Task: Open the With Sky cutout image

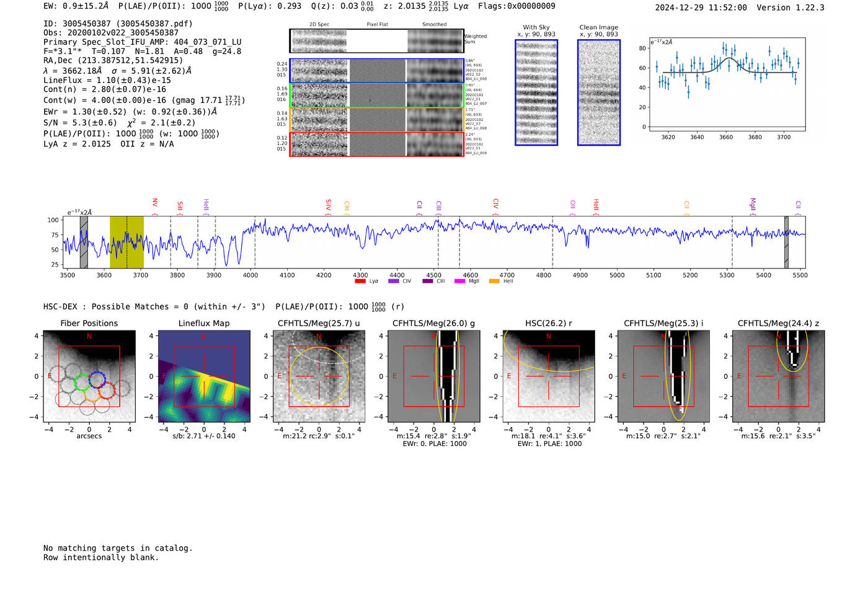Action: [x=536, y=92]
